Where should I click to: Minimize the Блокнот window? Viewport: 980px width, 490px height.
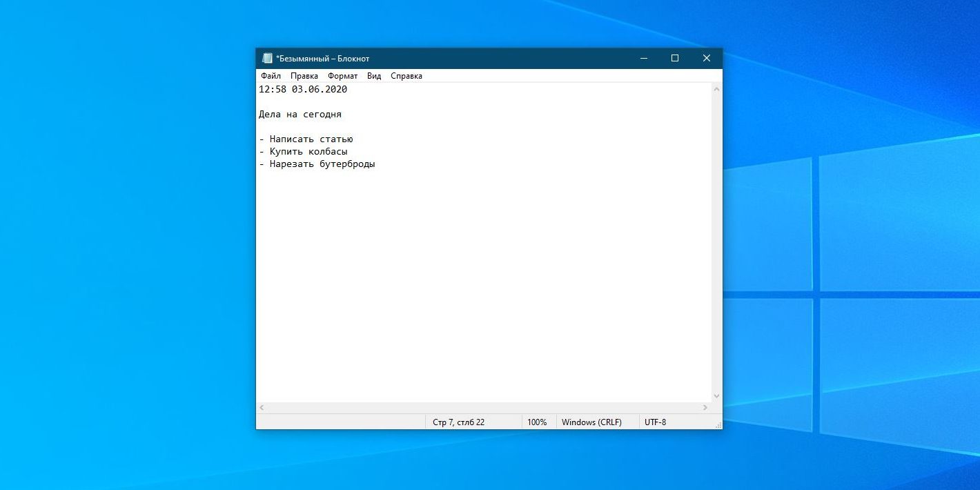(643, 59)
